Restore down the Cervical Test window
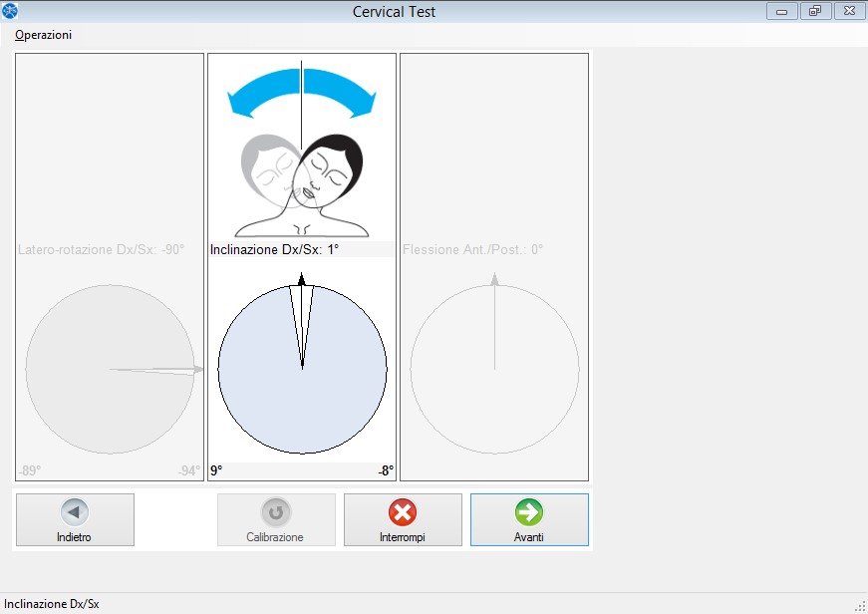 [815, 11]
